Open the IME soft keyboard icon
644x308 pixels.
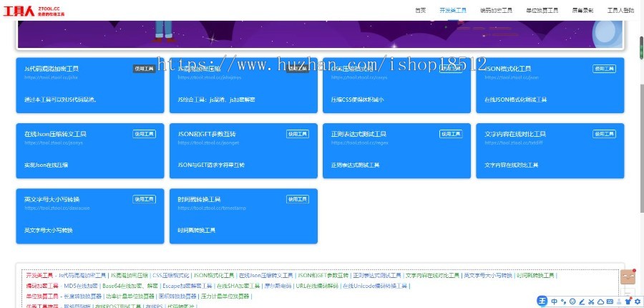tap(610, 302)
